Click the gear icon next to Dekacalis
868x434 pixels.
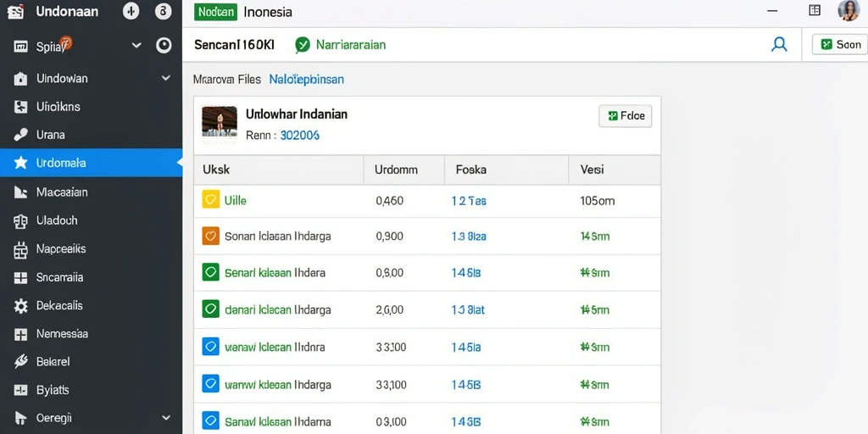pyautogui.click(x=20, y=306)
